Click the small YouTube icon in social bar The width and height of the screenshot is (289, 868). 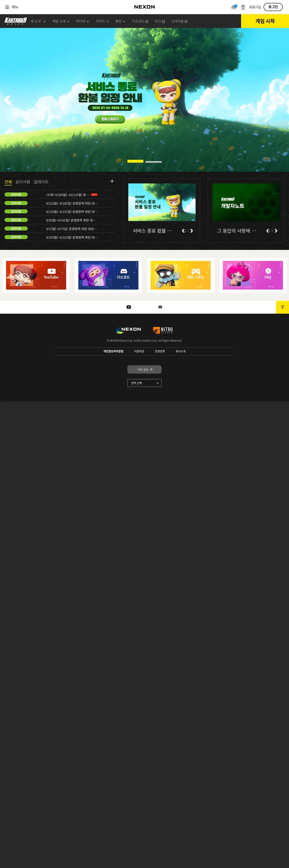point(129,307)
